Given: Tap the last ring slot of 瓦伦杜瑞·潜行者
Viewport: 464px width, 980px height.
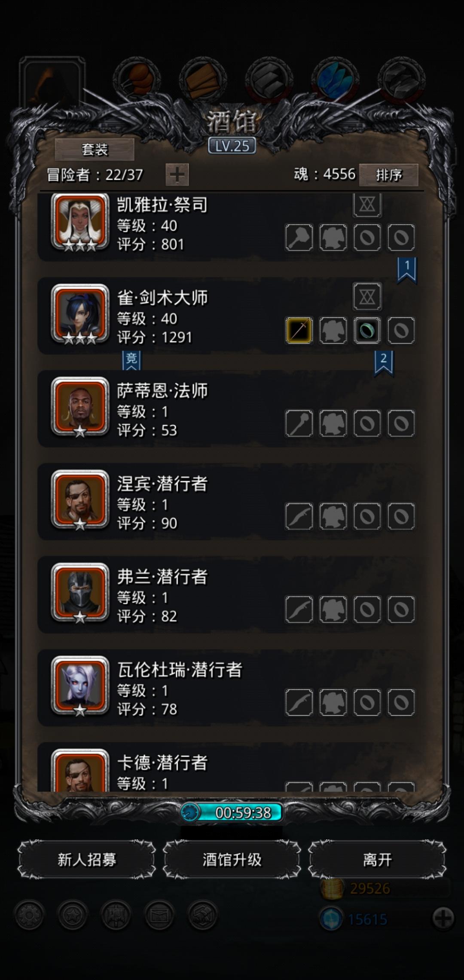Looking at the screenshot, I should (401, 702).
